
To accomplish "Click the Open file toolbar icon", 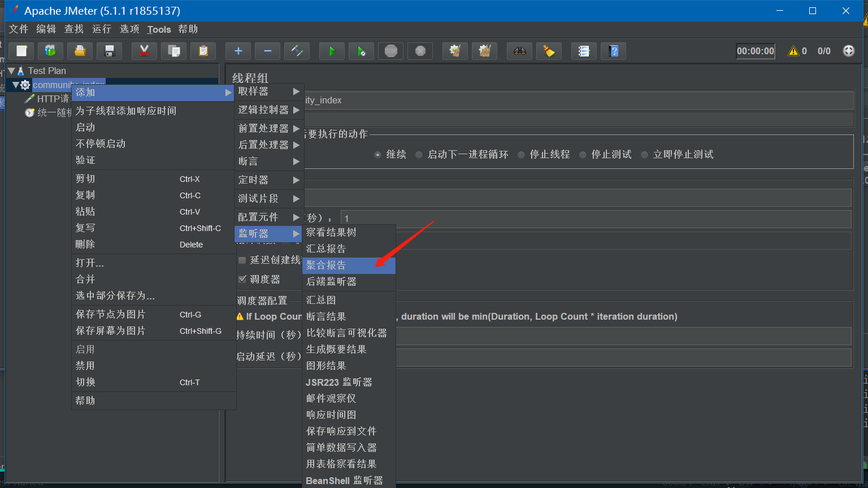I will pos(80,51).
